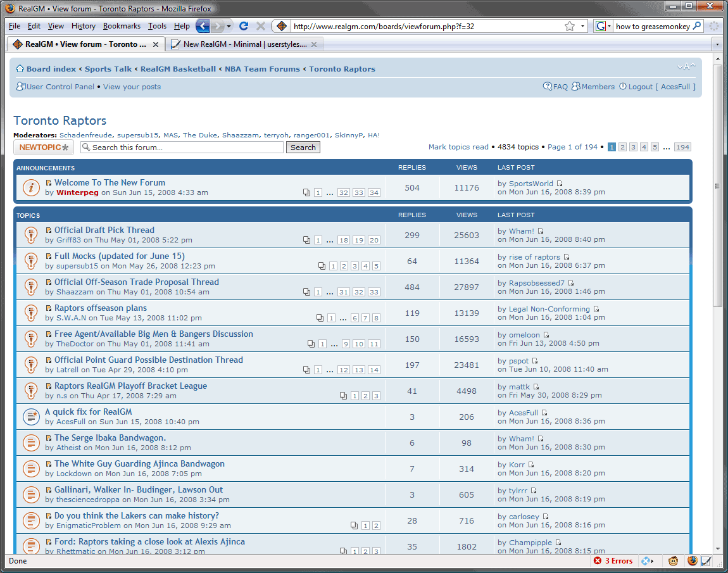Open View your posts link
728x573 pixels.
[x=132, y=86]
